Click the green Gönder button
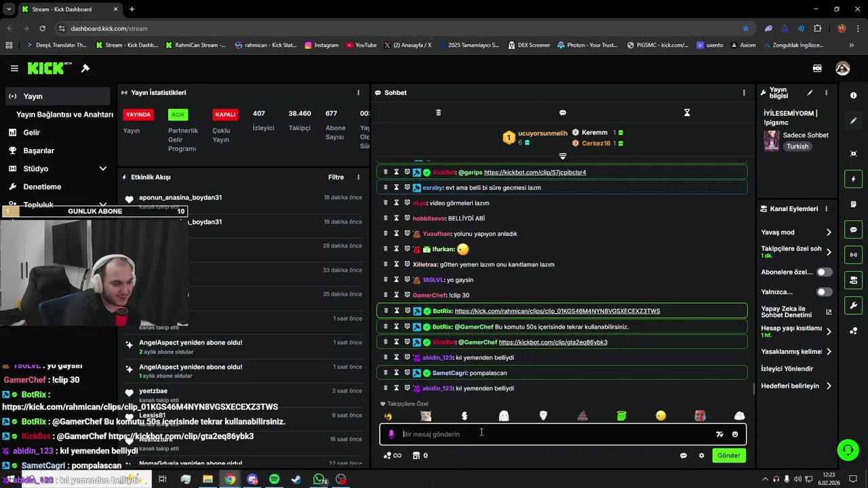868x488 pixels. tap(729, 455)
